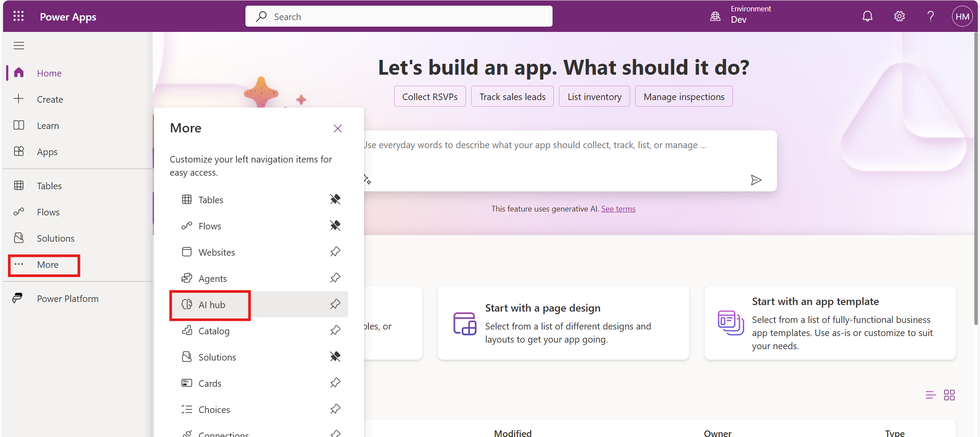Click the send arrow in prompt box
Viewport: 980px width, 437px height.
[756, 180]
